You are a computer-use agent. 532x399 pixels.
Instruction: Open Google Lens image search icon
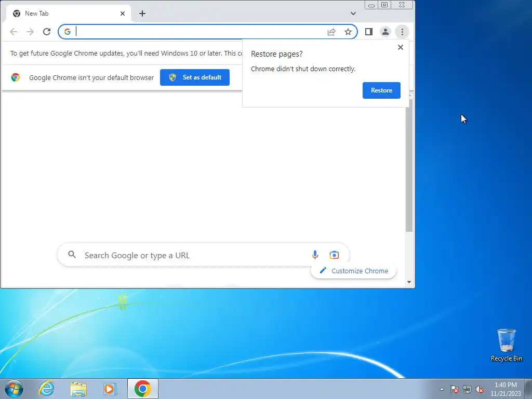334,255
